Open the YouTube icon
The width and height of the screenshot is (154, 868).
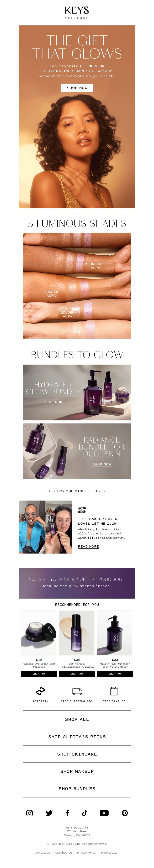point(104,813)
